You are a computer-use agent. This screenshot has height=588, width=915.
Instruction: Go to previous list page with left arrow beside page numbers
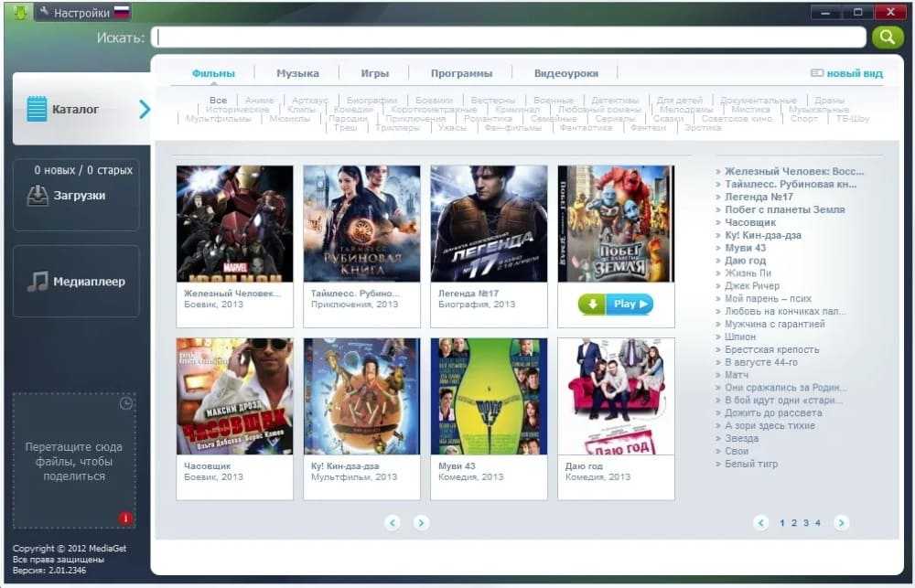click(x=760, y=523)
